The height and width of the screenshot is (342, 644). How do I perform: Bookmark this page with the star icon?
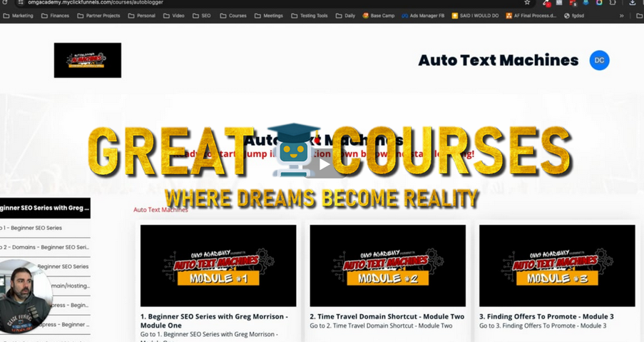527,2
